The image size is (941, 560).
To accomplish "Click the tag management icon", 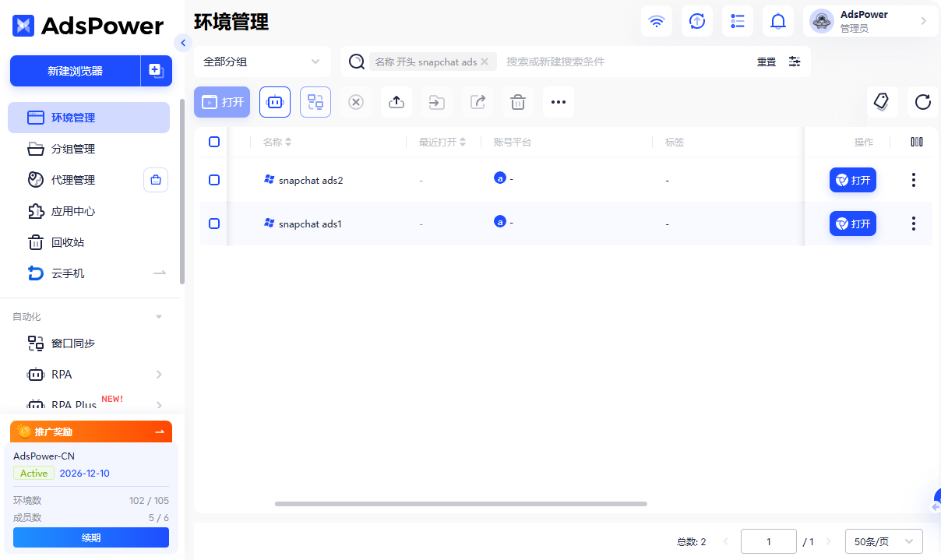I will [883, 102].
